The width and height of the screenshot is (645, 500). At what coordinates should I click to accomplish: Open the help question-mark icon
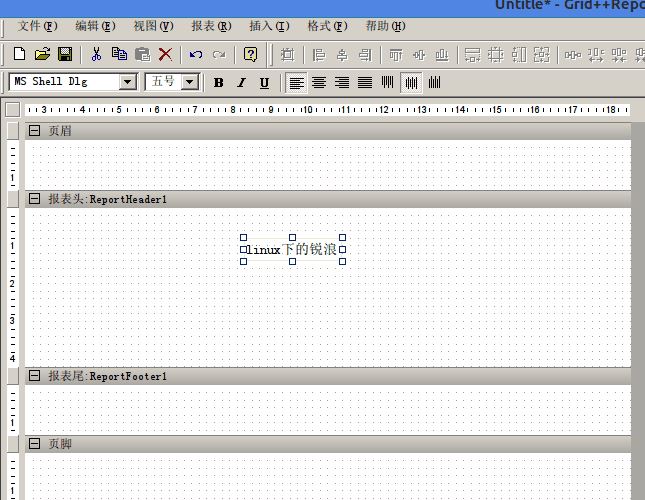[251, 54]
